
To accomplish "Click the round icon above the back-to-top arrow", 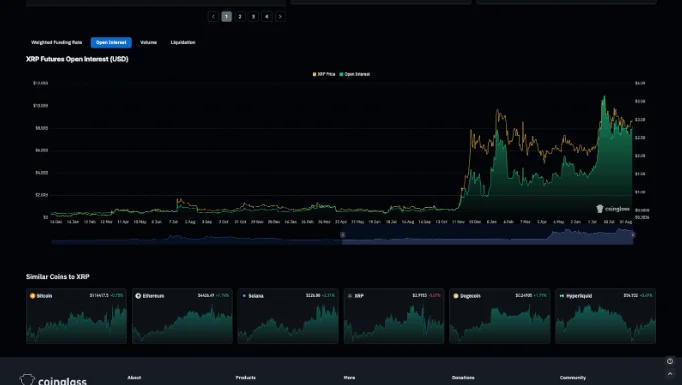I will coord(670,361).
